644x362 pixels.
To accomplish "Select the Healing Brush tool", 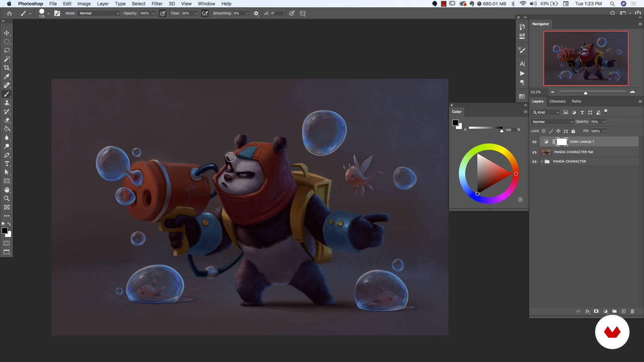I will point(7,85).
